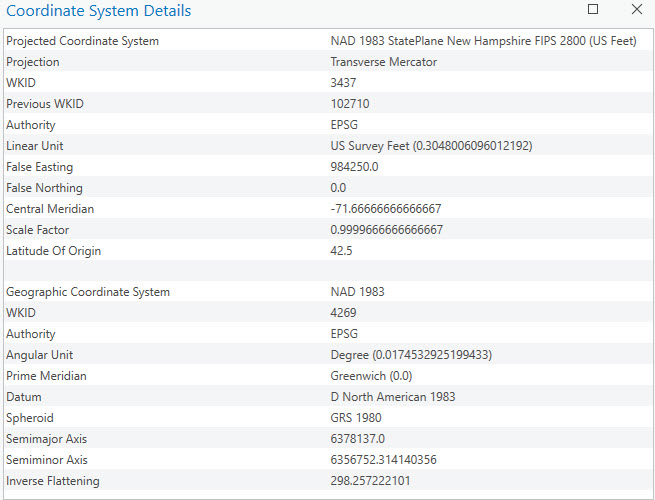Select the Scale Factor value 0.9999666666666667
The image size is (655, 500).
(x=386, y=230)
